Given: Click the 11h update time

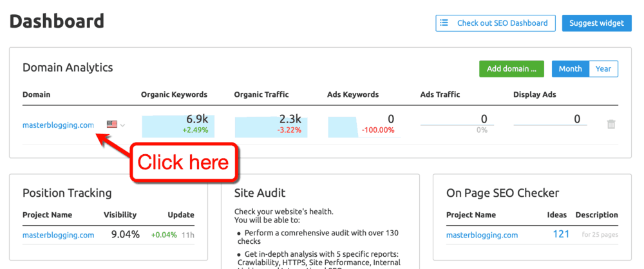Looking at the screenshot, I should 188,235.
